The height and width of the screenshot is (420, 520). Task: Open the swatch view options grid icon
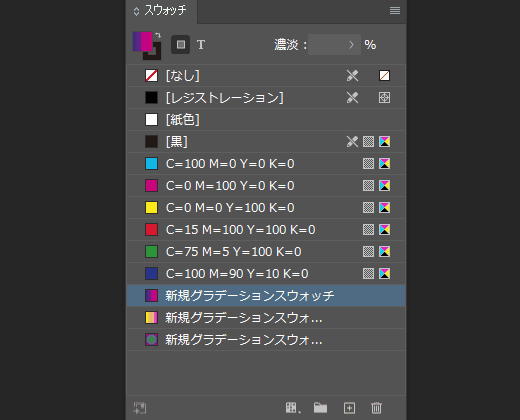point(293,408)
